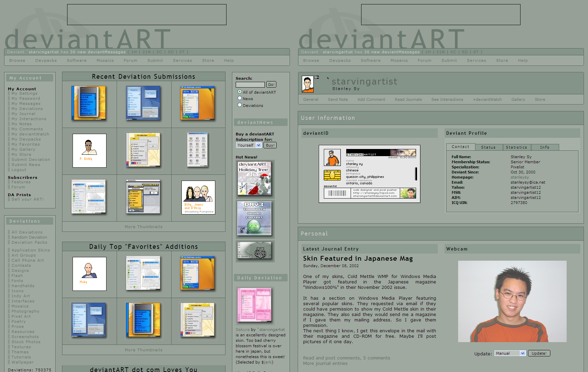Click 'Logout' in My Account sidebar
This screenshot has width=588, height=372.
(x=19, y=170)
